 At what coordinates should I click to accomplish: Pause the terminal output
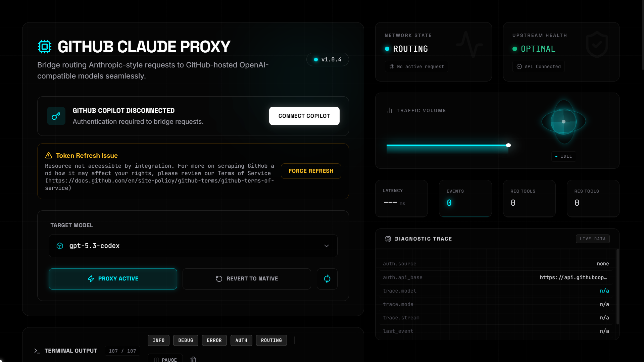pyautogui.click(x=165, y=358)
